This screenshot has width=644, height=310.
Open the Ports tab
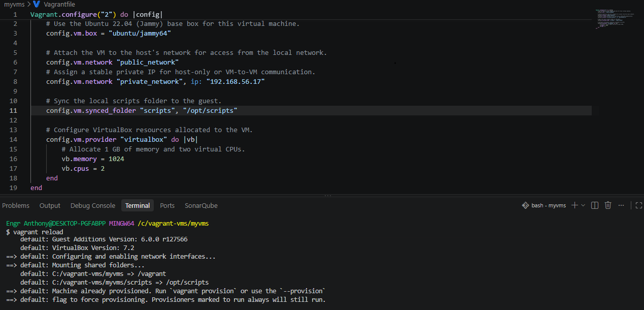pos(167,205)
